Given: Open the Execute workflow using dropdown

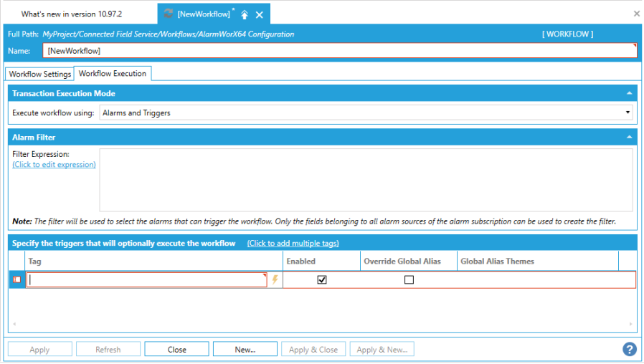Looking at the screenshot, I should coord(366,112).
